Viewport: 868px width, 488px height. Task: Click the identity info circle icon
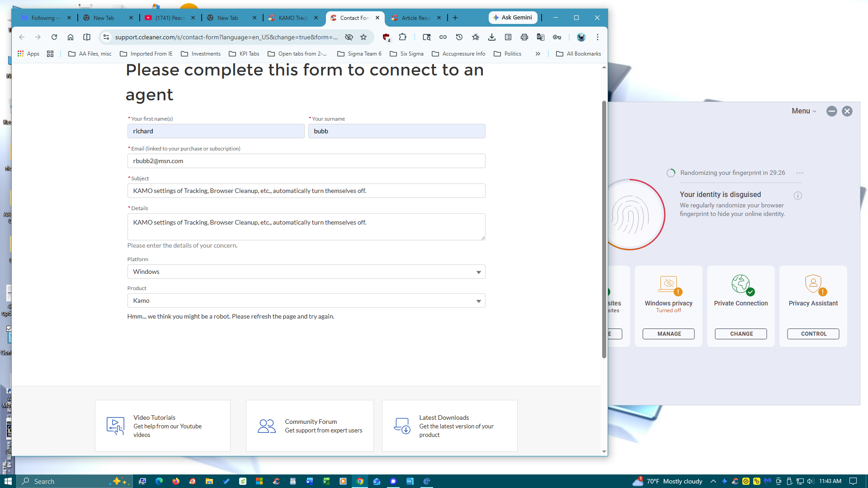798,196
